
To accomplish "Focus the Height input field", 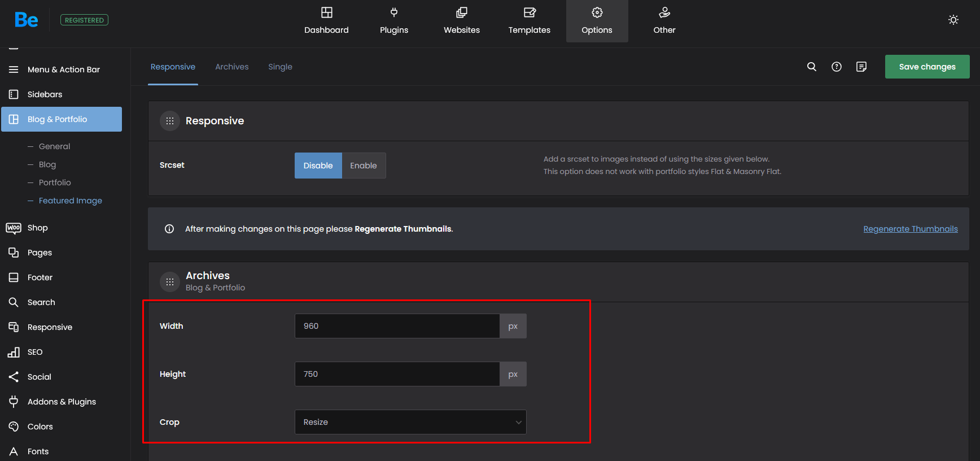I will pos(397,374).
